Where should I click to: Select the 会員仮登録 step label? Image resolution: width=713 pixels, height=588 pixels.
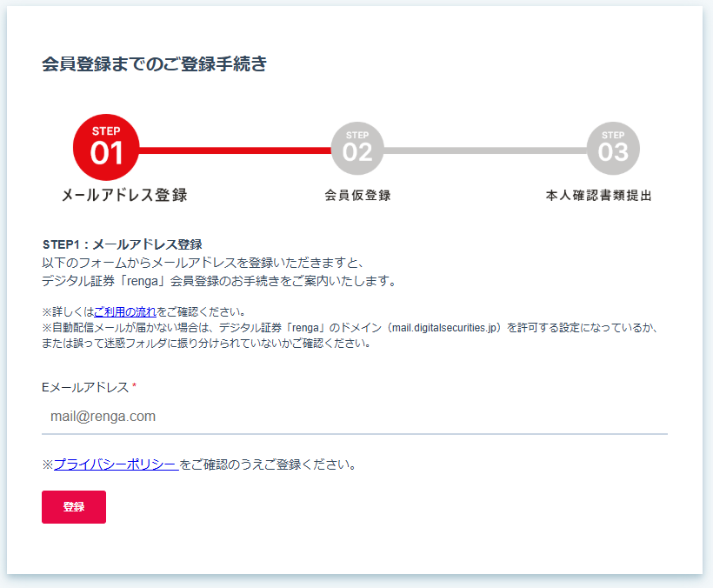(x=357, y=196)
